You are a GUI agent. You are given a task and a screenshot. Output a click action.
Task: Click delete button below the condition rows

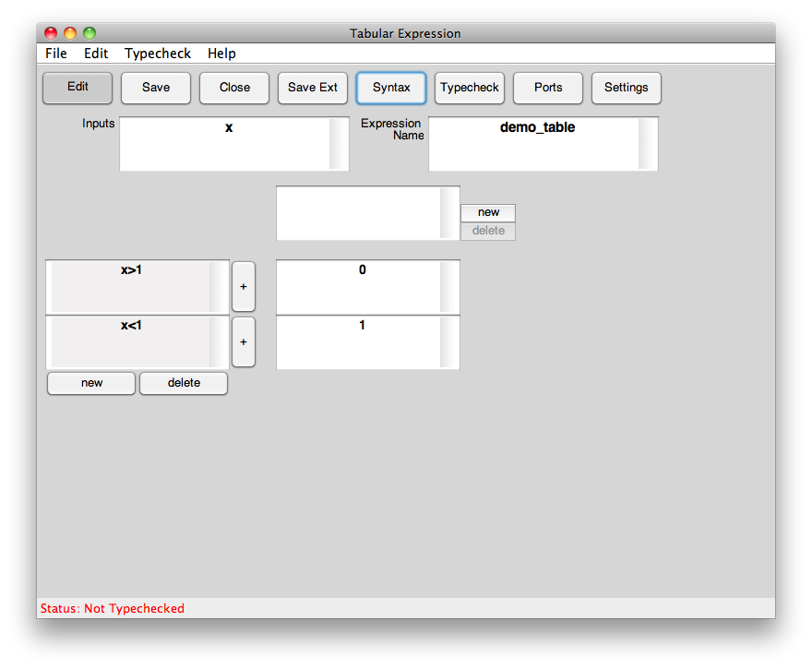point(184,383)
